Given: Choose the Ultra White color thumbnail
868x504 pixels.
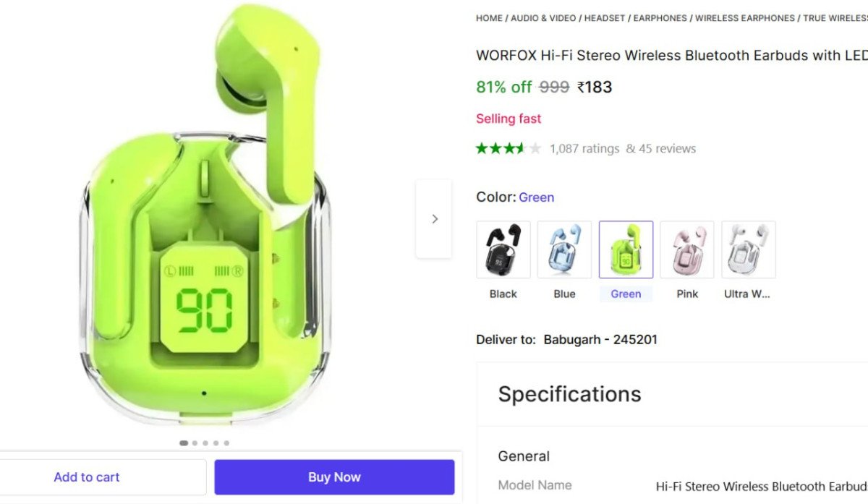Looking at the screenshot, I should [749, 249].
